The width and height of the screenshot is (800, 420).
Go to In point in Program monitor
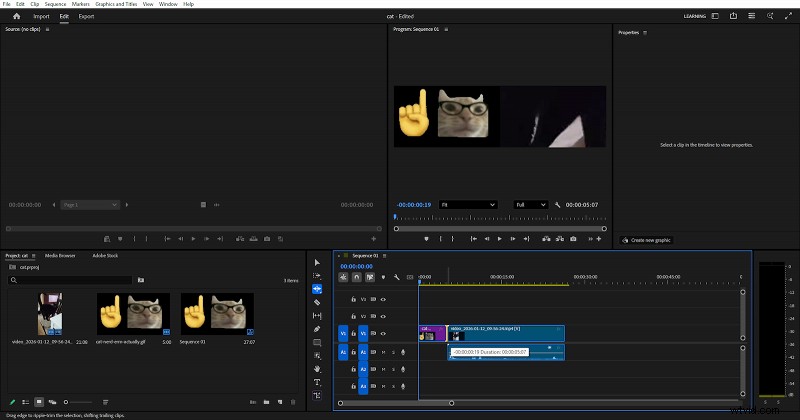pyautogui.click(x=473, y=239)
